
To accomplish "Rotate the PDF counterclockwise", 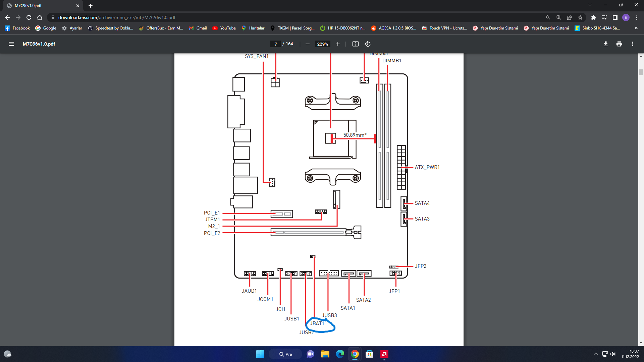I will coord(368,44).
